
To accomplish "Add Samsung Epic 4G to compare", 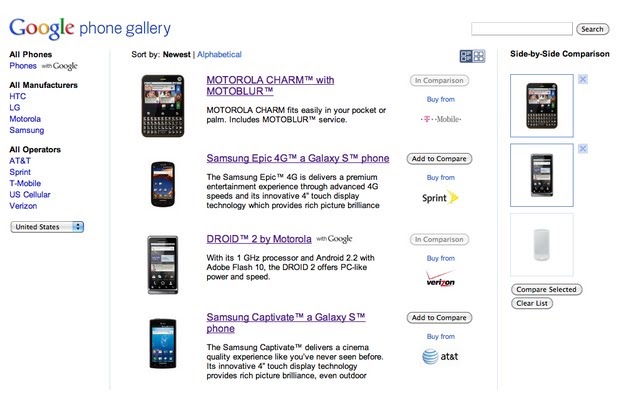I will tap(439, 159).
